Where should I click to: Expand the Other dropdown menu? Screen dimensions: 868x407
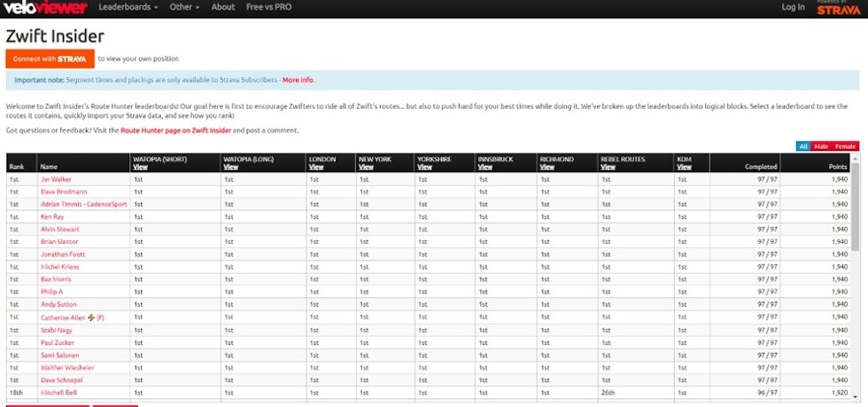tap(184, 7)
